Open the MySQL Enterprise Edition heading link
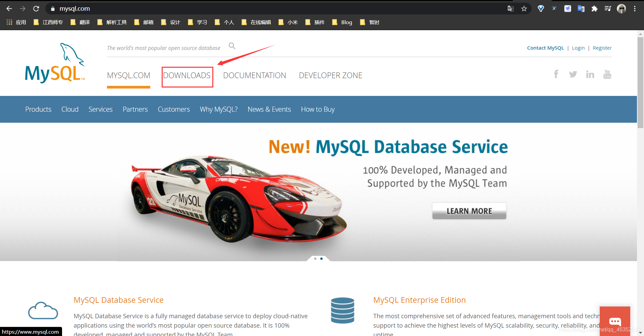Viewport: 644px width, 336px height. (420, 300)
